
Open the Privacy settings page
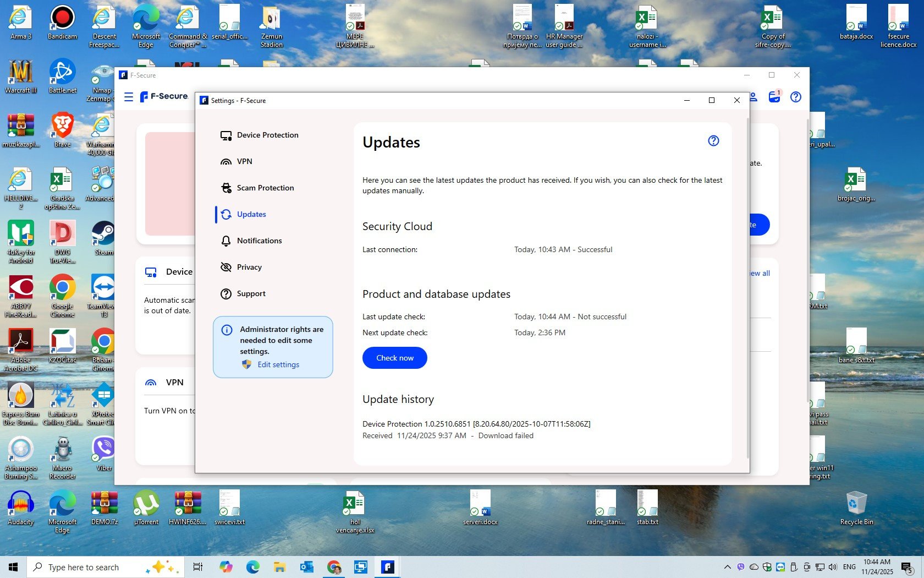click(249, 268)
